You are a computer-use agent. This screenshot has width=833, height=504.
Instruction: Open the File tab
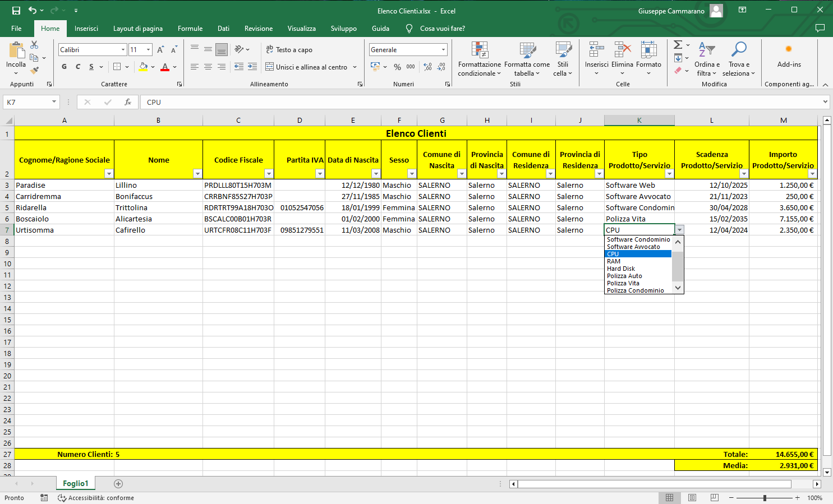[16, 29]
